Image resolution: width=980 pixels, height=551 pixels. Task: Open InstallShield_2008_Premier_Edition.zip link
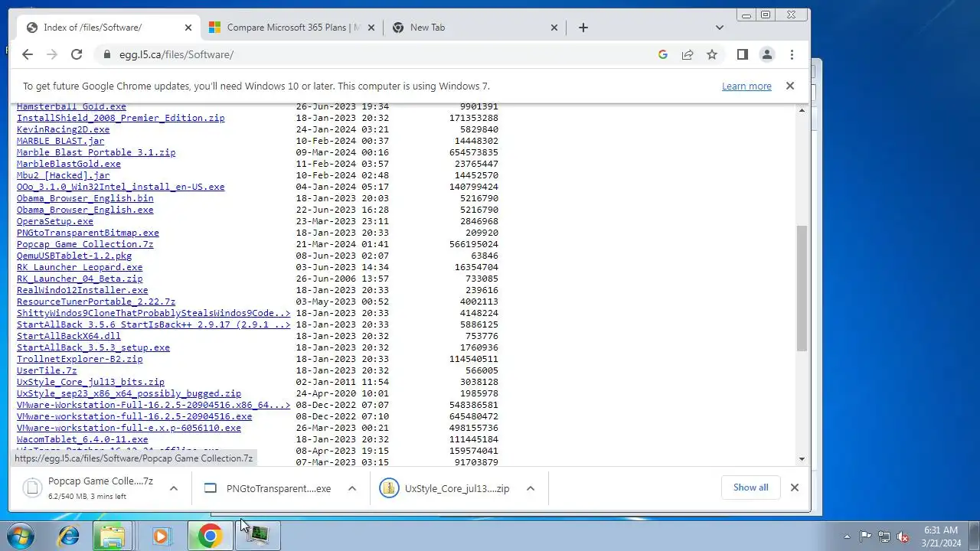pos(121,118)
